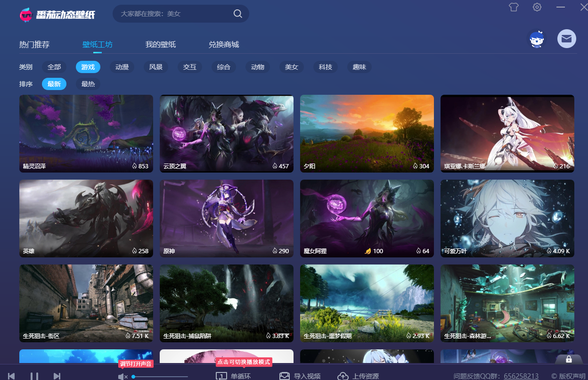Click the flame icon on 生死狙击-街区 card
588x380 pixels.
pyautogui.click(x=128, y=336)
